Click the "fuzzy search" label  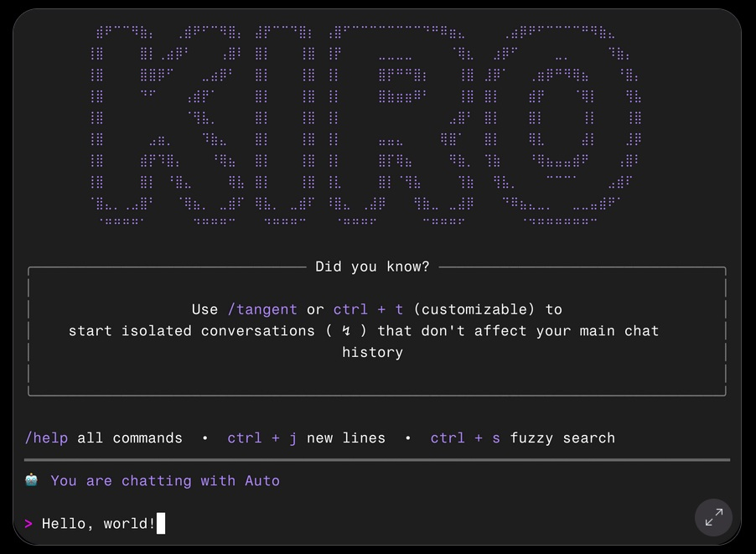(x=562, y=438)
